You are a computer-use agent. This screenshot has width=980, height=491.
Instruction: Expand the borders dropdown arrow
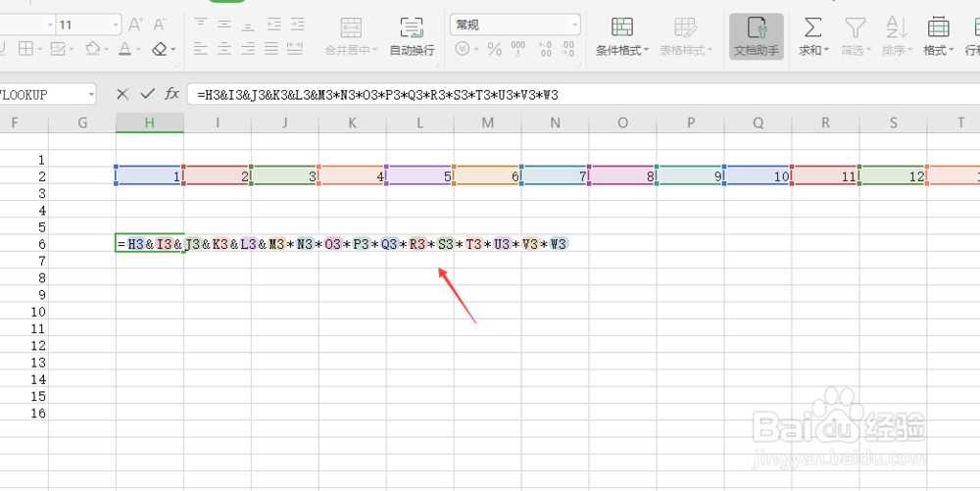(39, 49)
